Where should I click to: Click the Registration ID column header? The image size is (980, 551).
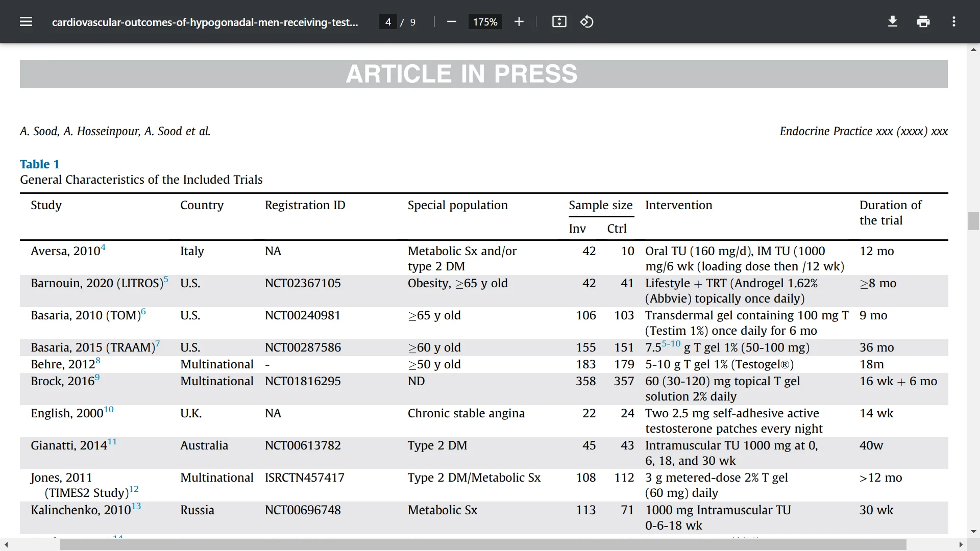click(305, 205)
